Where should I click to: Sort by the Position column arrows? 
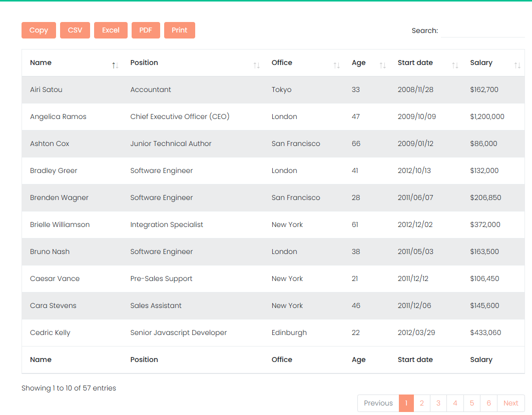257,64
